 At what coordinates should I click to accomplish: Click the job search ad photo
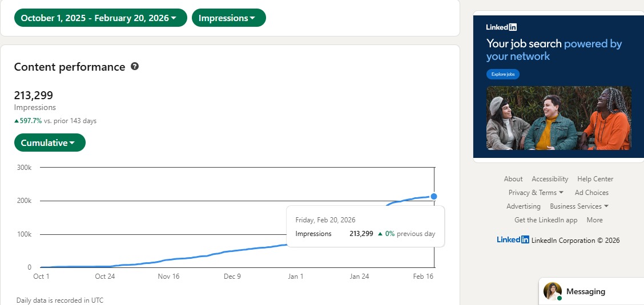[558, 118]
